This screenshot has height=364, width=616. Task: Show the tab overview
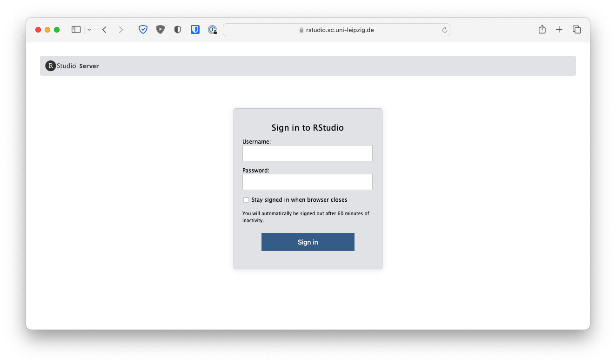coord(577,30)
